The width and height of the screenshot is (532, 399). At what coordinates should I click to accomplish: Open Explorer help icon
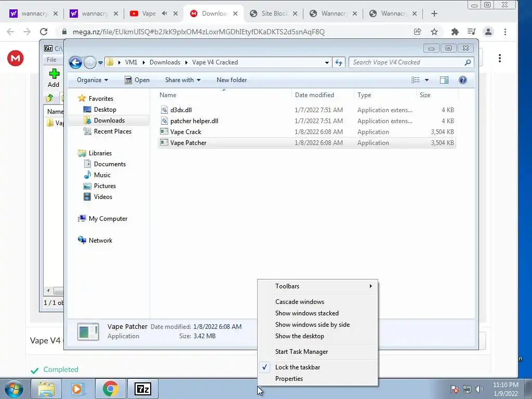click(x=463, y=80)
